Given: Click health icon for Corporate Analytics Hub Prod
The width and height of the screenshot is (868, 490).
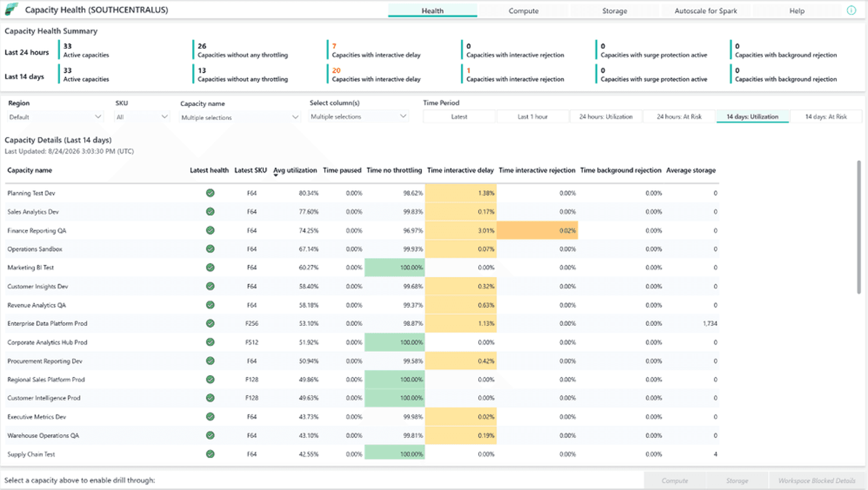Looking at the screenshot, I should [210, 342].
